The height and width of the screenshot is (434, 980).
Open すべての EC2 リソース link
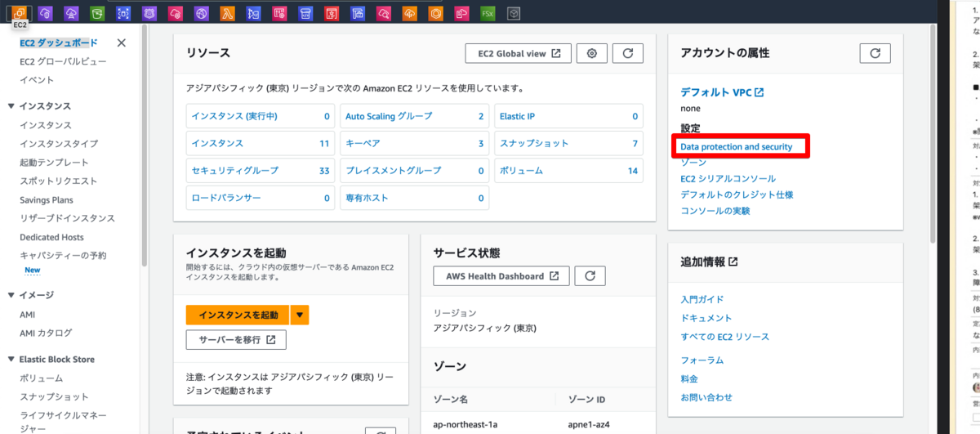(x=724, y=337)
